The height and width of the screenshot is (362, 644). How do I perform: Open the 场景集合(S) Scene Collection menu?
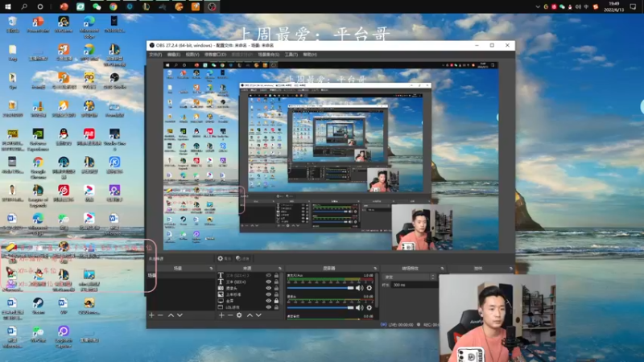point(269,55)
